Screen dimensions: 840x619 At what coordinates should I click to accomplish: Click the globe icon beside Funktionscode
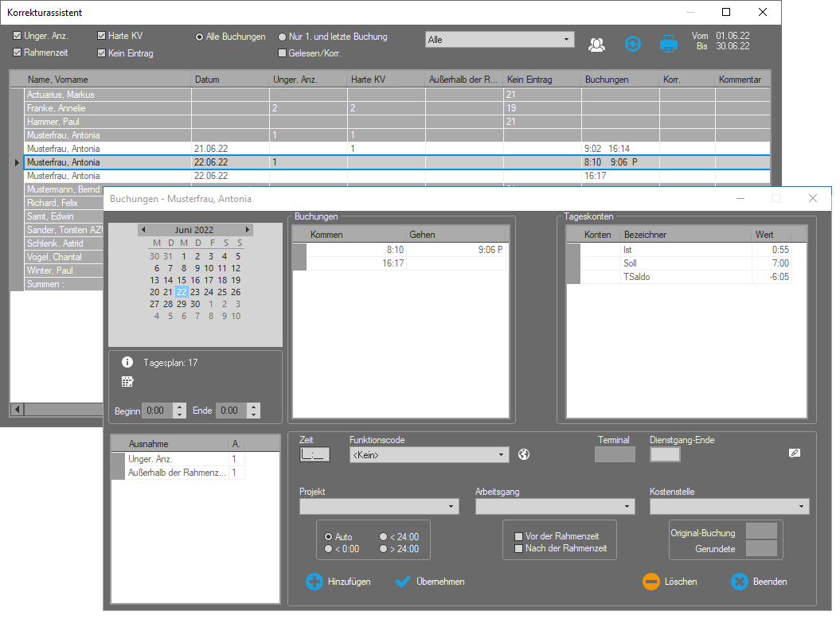tap(523, 455)
